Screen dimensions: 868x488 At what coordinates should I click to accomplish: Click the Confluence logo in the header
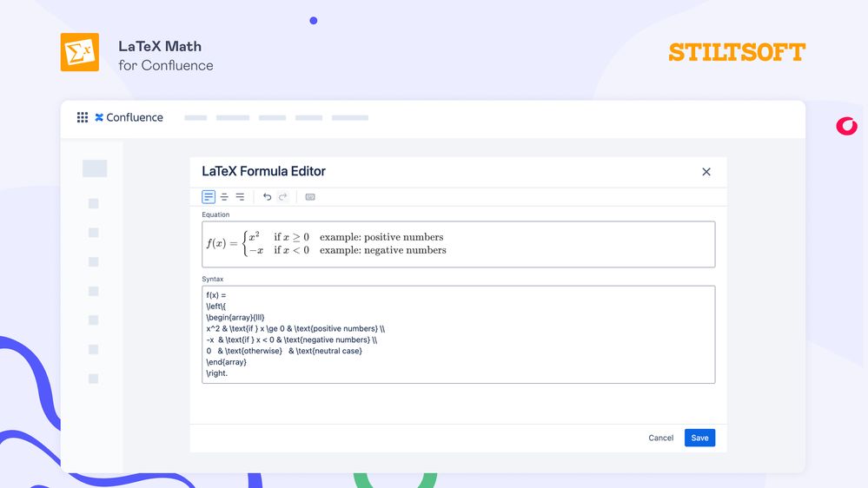click(129, 117)
